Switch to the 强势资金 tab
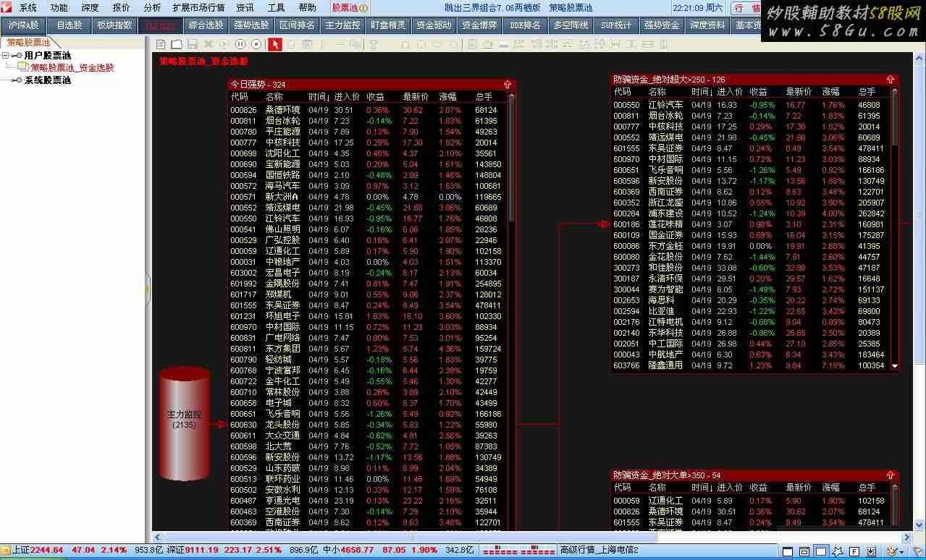 coord(662,25)
